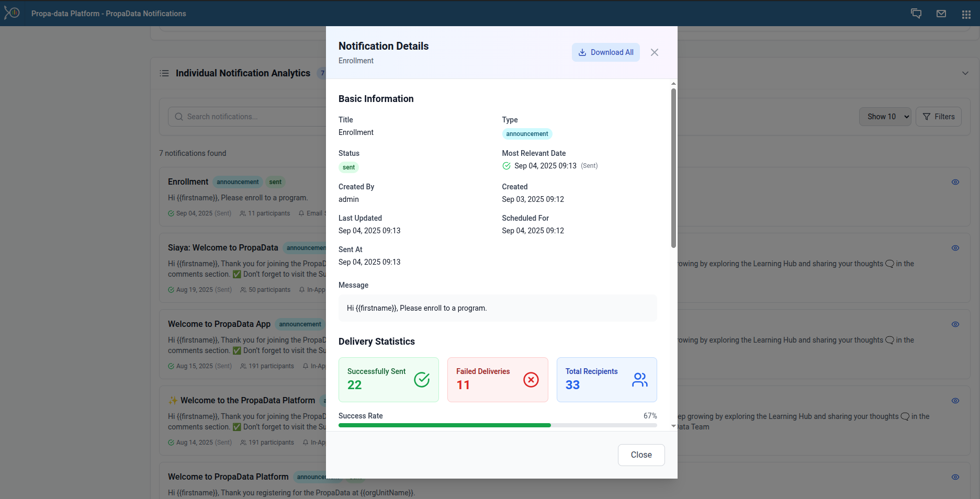The width and height of the screenshot is (980, 499).
Task: Click the list icon beside Individual Notification Analytics
Action: click(x=164, y=73)
